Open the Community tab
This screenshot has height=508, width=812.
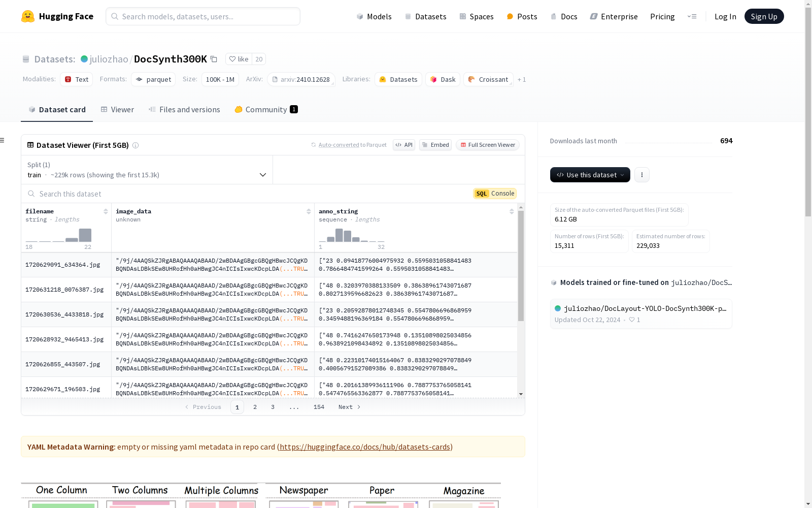[x=266, y=110]
